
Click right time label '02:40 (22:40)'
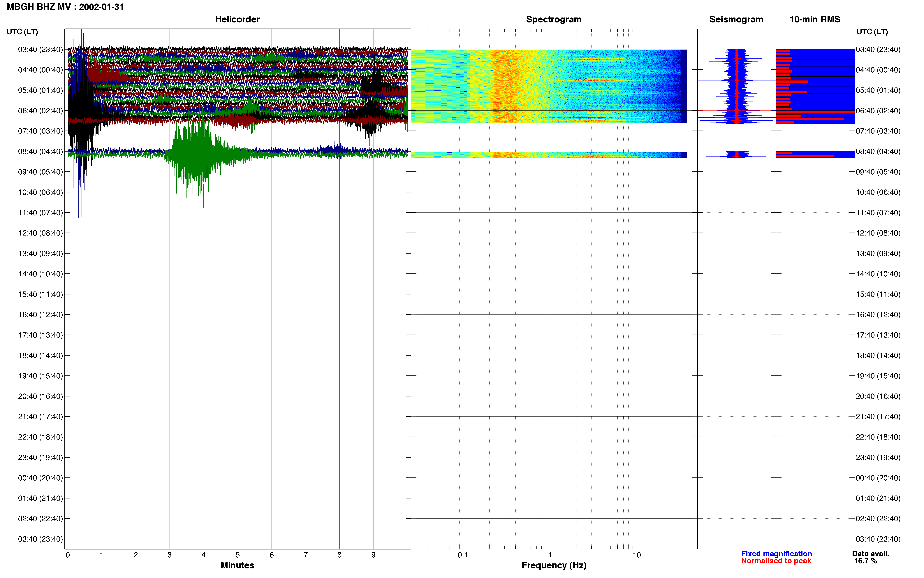point(878,519)
